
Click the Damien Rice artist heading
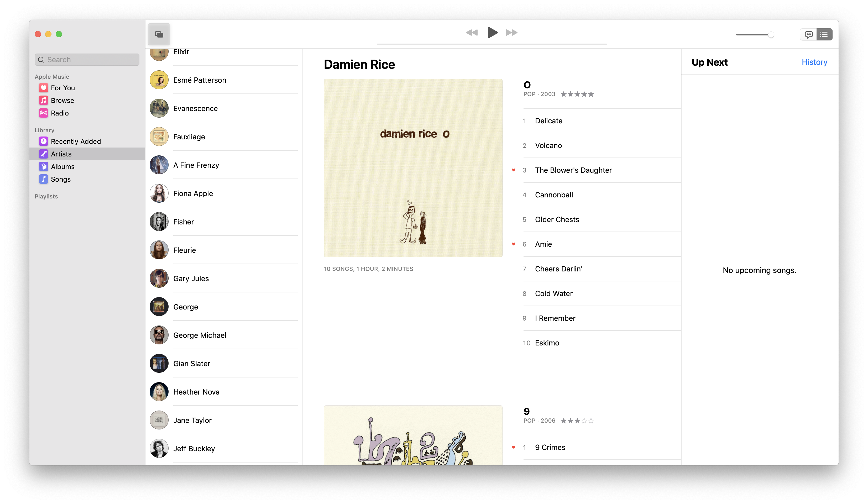tap(359, 64)
